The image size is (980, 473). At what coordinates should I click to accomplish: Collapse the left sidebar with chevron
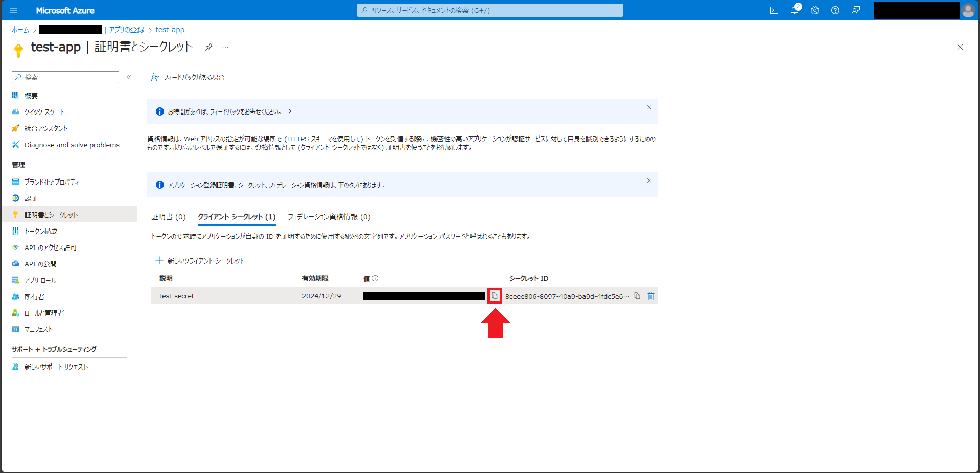point(129,77)
